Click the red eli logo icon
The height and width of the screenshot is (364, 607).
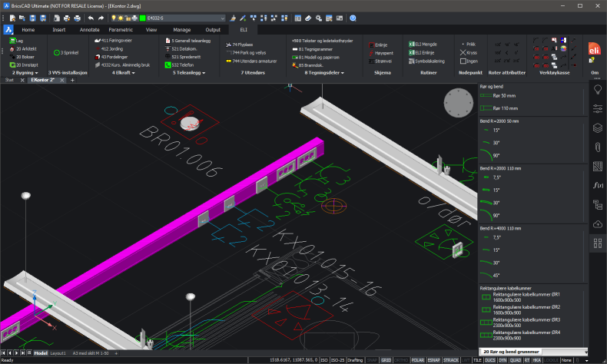click(593, 50)
